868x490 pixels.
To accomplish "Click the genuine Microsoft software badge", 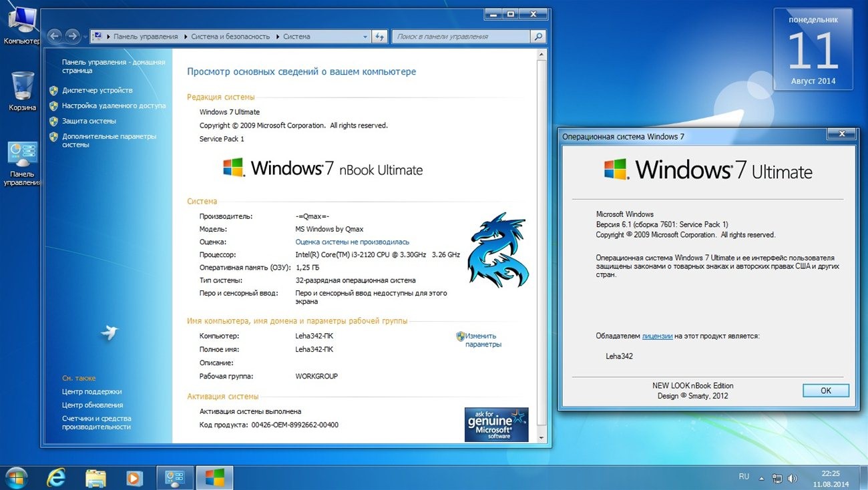I will pyautogui.click(x=495, y=425).
